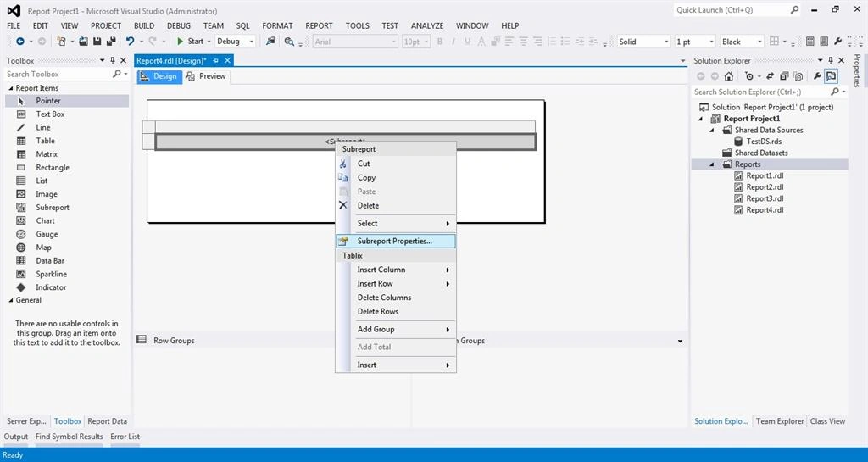The image size is (868, 462).
Task: Switch to the Preview tab
Action: [x=207, y=76]
